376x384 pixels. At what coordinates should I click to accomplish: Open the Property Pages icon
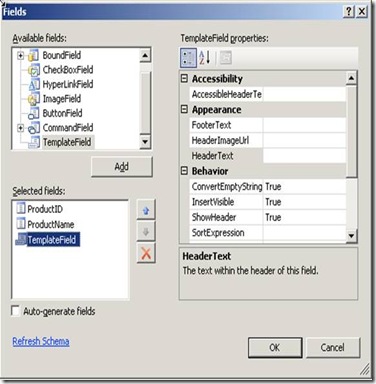pyautogui.click(x=226, y=58)
